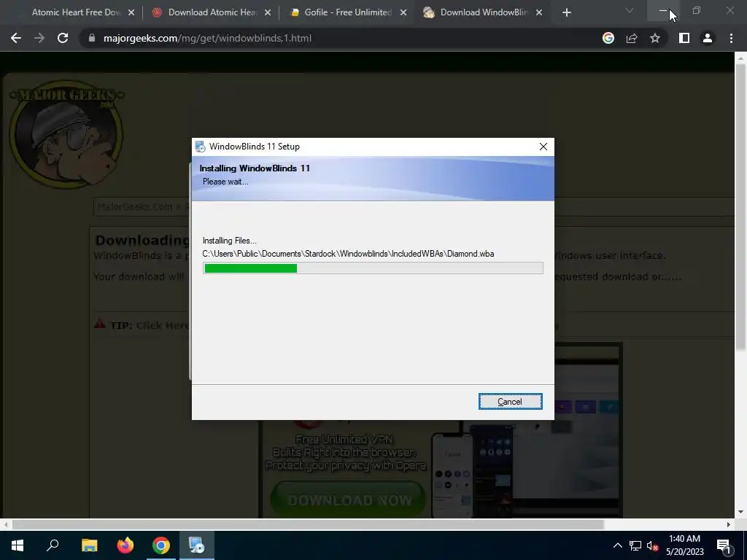
Task: Click the TIP warning triangle icon
Action: pyautogui.click(x=99, y=324)
